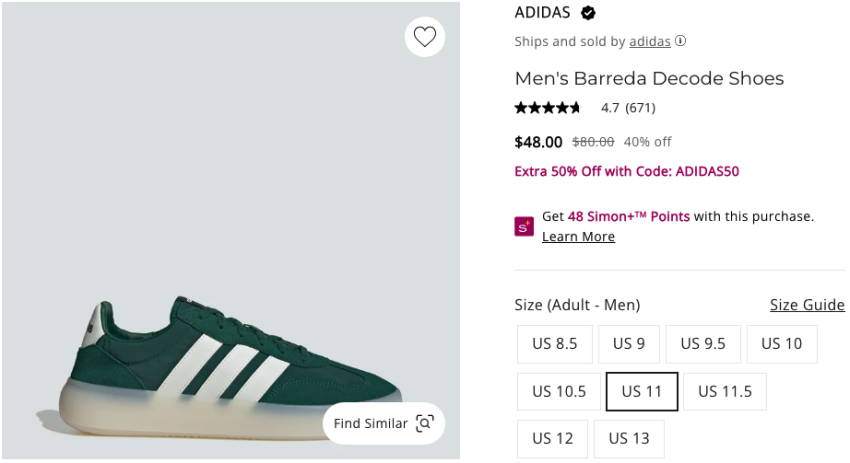Click the Find Similar button
Viewport: 850px width, 463px height.
[x=371, y=423]
